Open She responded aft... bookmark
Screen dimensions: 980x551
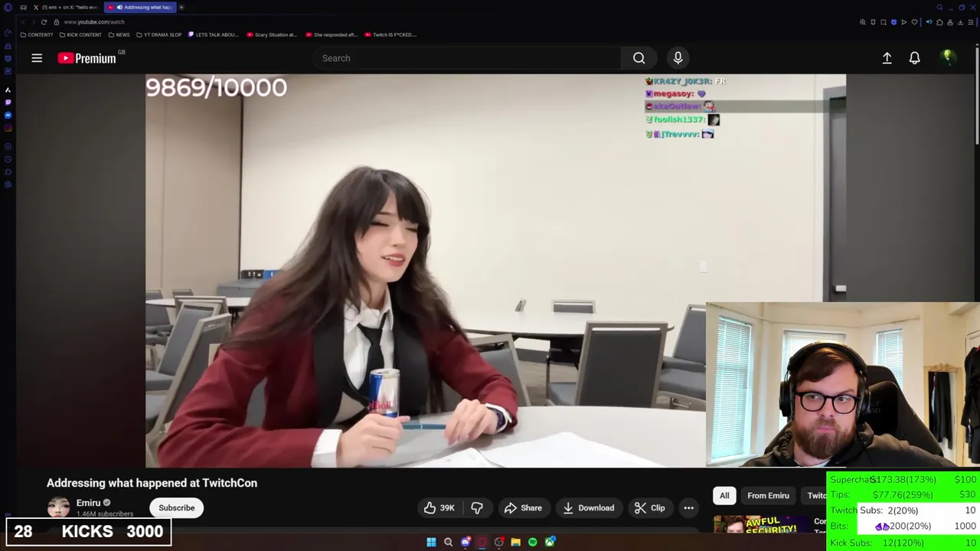(332, 34)
